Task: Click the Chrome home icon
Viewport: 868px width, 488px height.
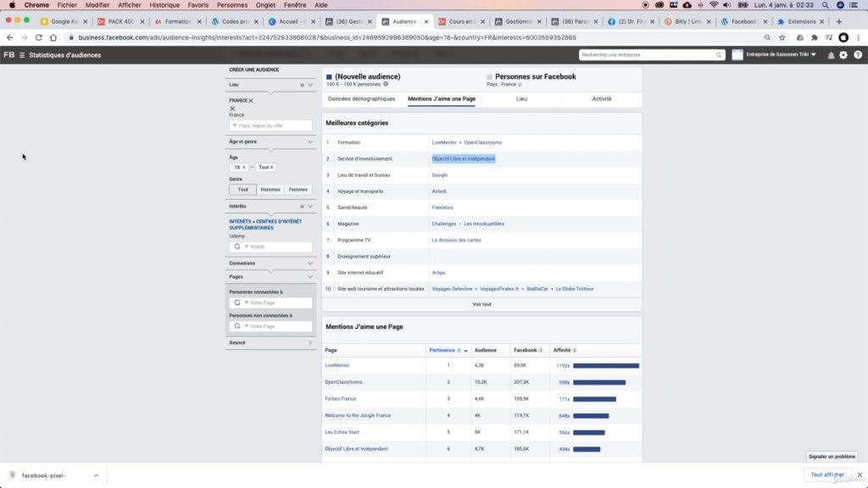Action: point(53,37)
